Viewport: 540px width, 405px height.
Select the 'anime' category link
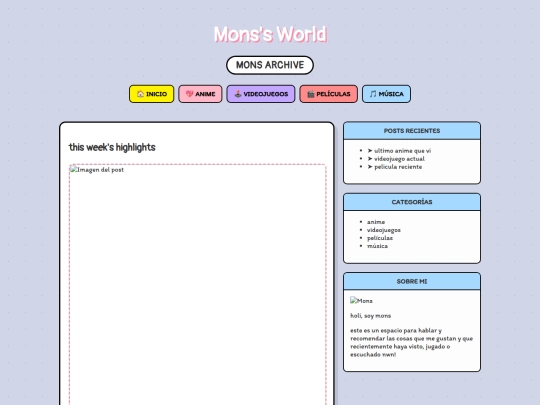(376, 222)
